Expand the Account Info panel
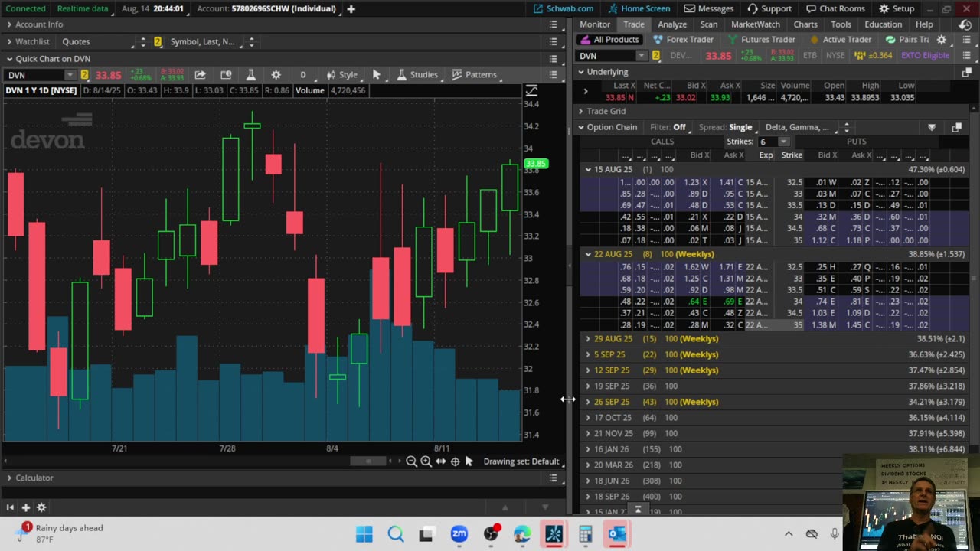This screenshot has height=551, width=980. [x=9, y=24]
